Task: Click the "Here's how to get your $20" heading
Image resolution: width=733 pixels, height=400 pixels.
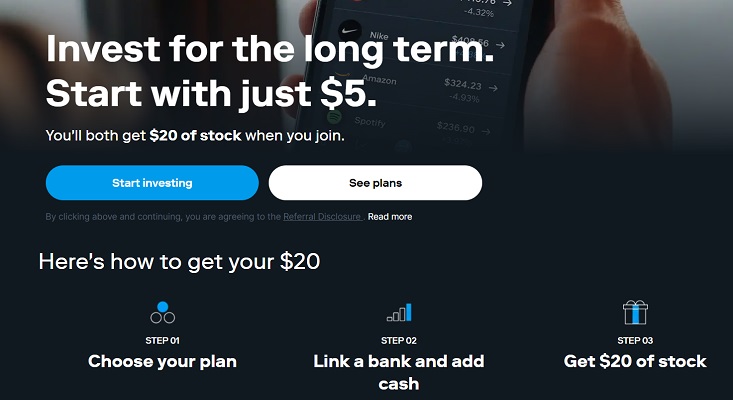Action: point(180,262)
